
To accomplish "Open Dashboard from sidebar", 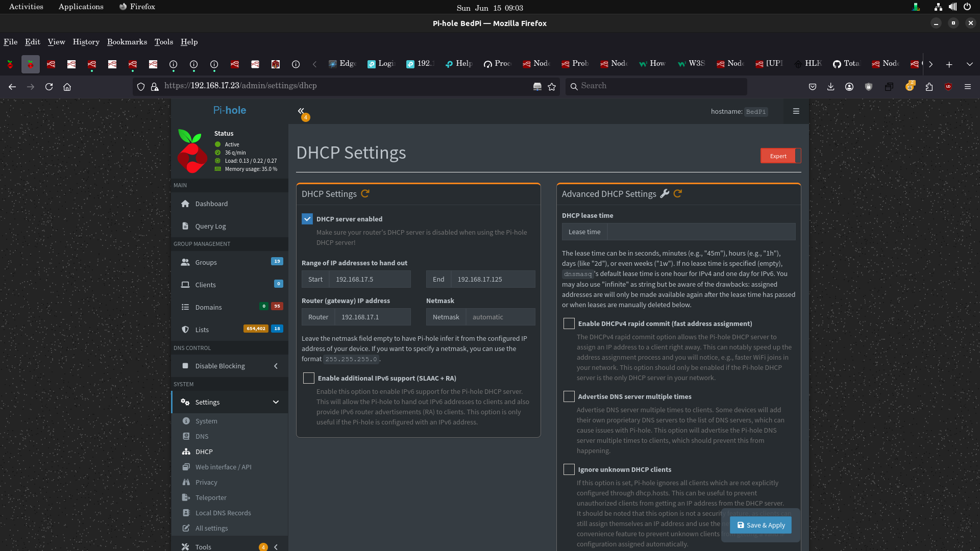I will 230,204.
